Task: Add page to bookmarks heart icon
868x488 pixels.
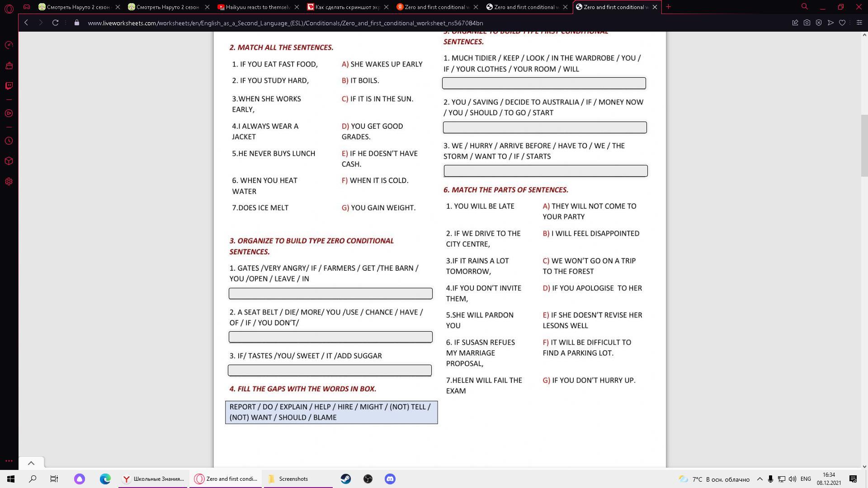Action: 842,23
